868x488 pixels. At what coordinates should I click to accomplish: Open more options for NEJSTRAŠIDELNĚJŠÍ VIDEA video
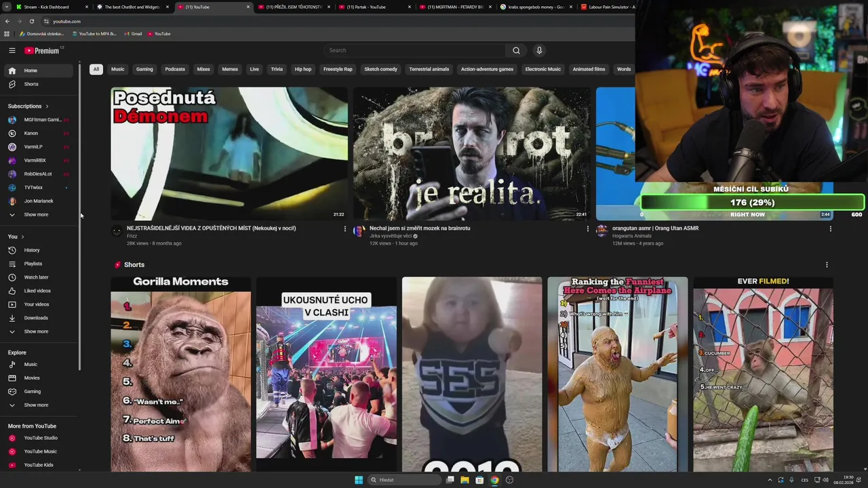pos(344,229)
